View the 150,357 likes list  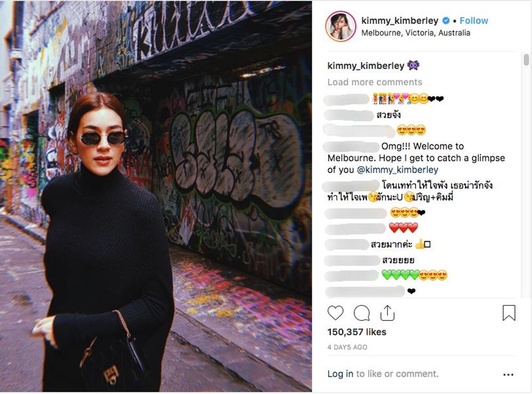pos(356,332)
